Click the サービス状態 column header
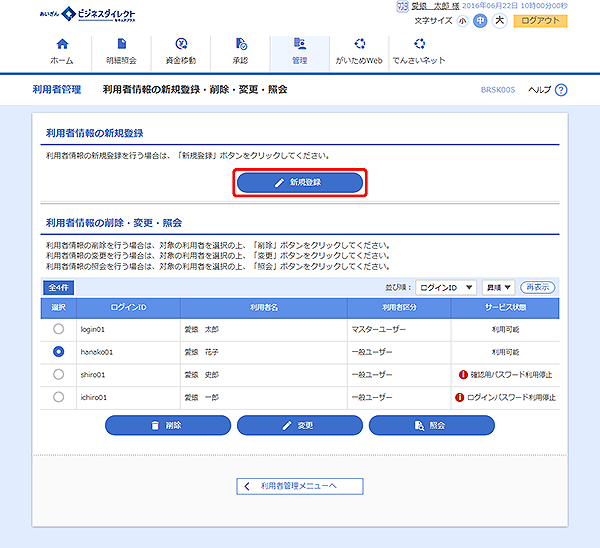 (x=505, y=308)
